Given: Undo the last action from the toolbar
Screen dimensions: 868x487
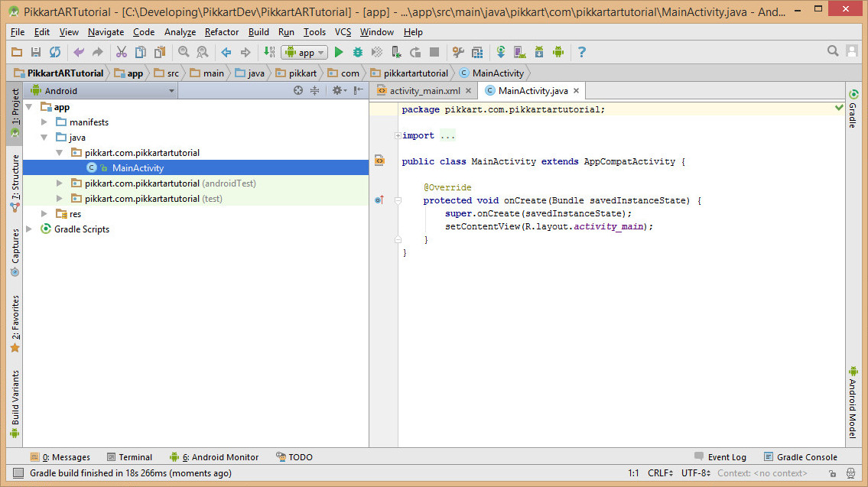Looking at the screenshot, I should [x=79, y=52].
